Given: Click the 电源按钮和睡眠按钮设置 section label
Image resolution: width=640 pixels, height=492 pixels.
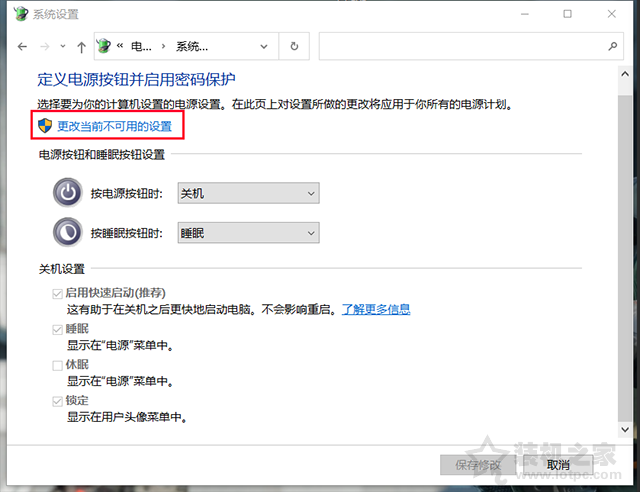Looking at the screenshot, I should pyautogui.click(x=102, y=154).
